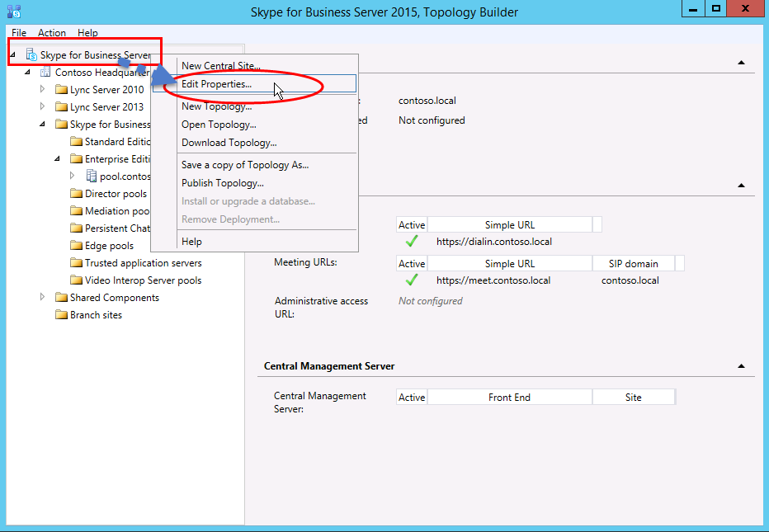Select the Contoso Headquarters site icon
Image resolution: width=769 pixels, height=532 pixels.
coord(45,72)
